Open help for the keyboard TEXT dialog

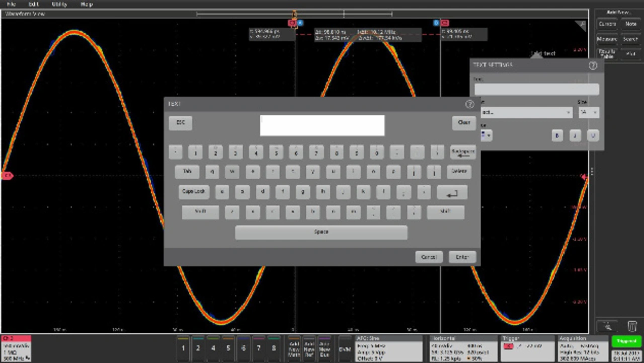[x=470, y=104]
